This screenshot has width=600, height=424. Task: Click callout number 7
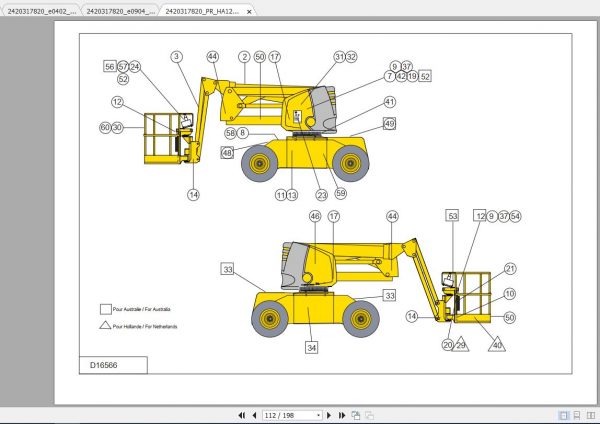(x=390, y=76)
